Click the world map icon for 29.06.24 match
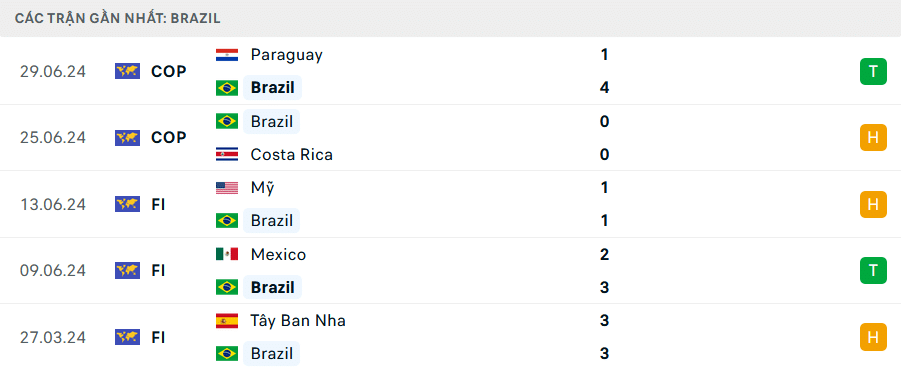Image resolution: width=901 pixels, height=379 pixels. pyautogui.click(x=128, y=71)
